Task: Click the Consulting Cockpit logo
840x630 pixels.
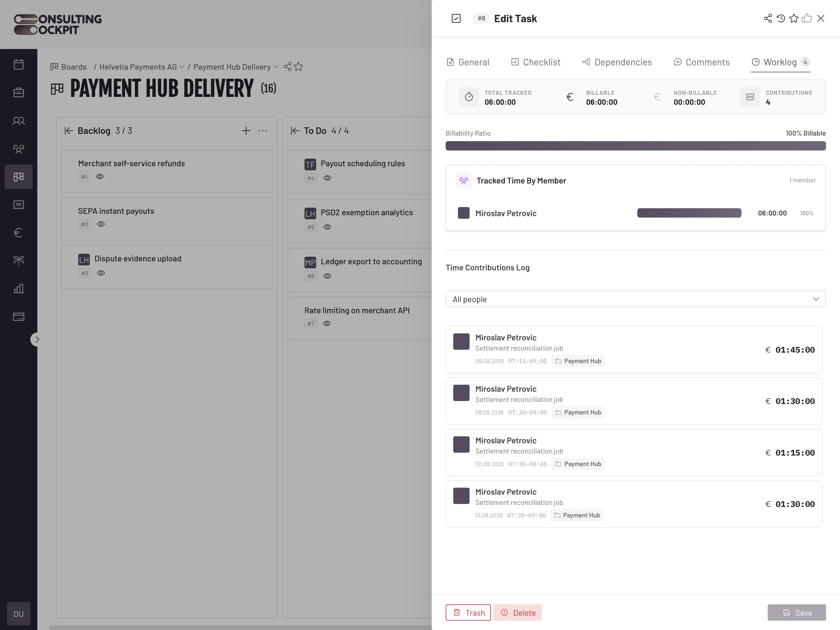Action: (58, 24)
